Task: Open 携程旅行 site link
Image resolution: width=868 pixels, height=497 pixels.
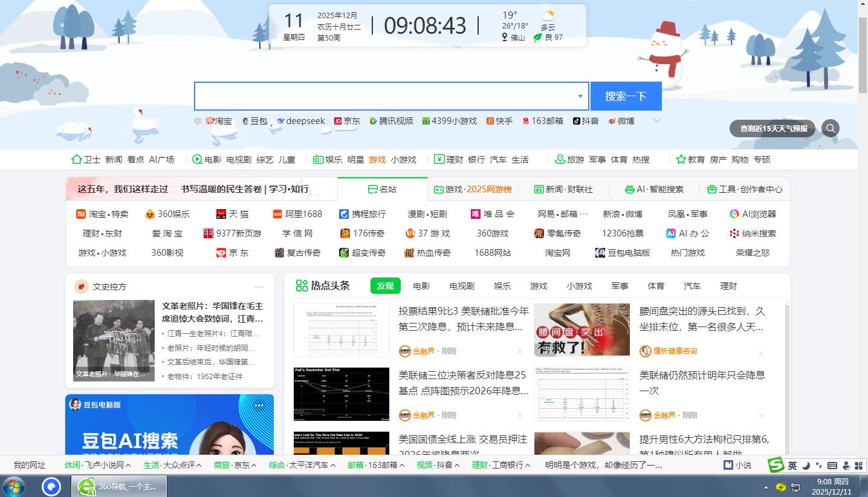Action: coord(362,214)
